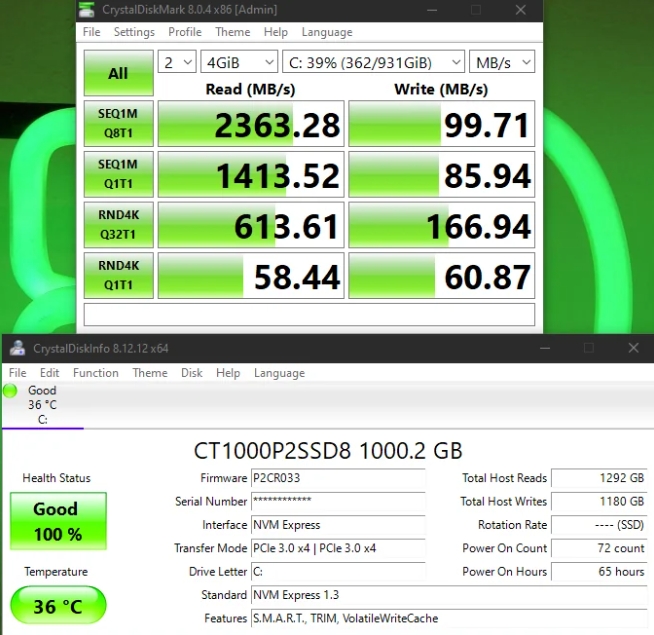Open the test count dropdown showing 2
Screen dimensions: 654x635
point(177,62)
